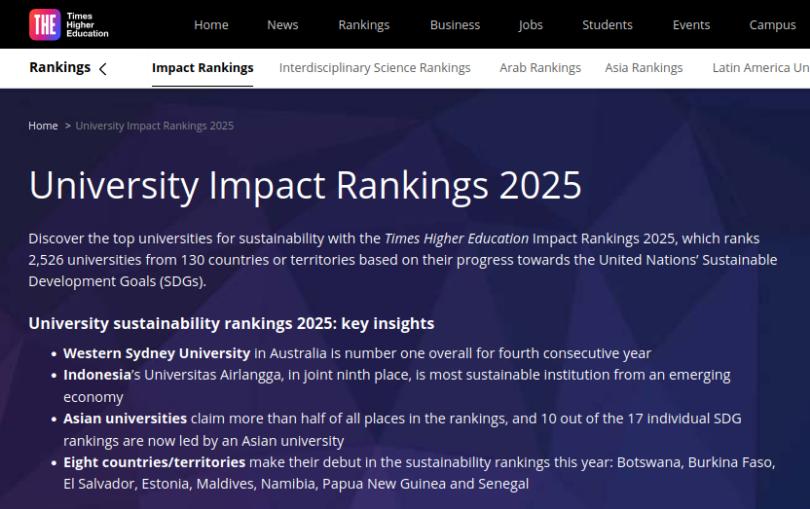
Task: Click the 'Development Goals (SDGs).' text
Action: coord(117,282)
